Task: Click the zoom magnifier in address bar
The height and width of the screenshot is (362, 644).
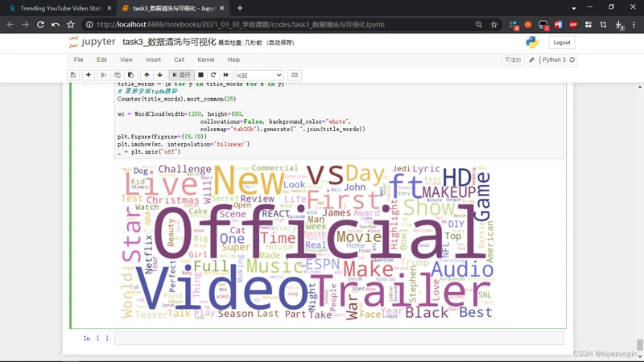Action: tap(478, 25)
